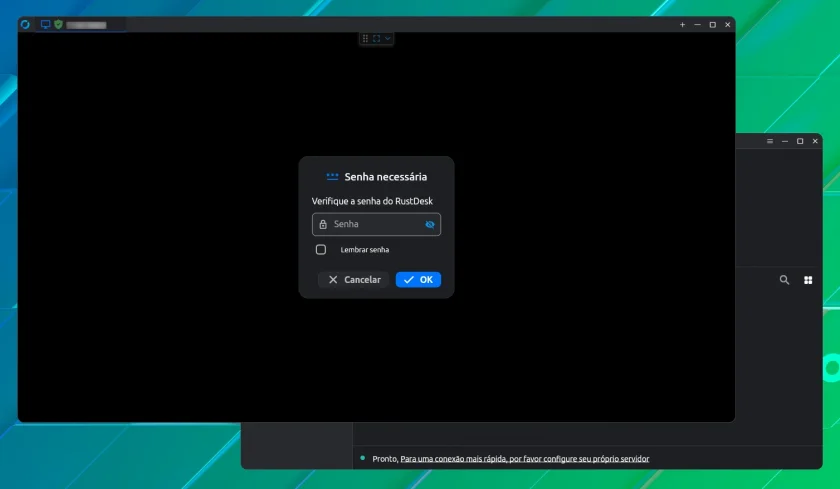Collapse the floating toolbar with the chevron
840x489 pixels.
point(387,39)
